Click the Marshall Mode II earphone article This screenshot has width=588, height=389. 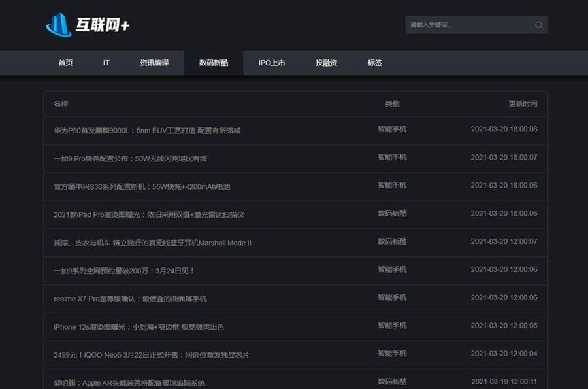154,242
